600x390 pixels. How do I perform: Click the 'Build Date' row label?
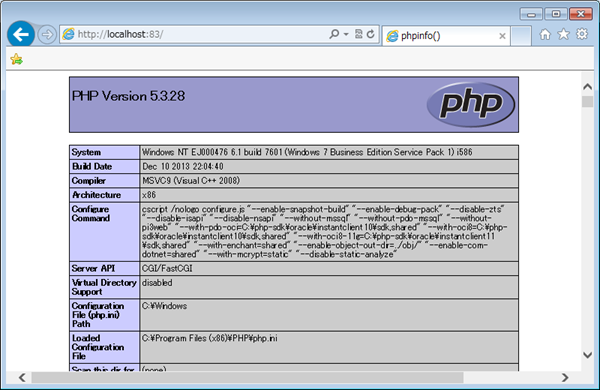tap(92, 166)
